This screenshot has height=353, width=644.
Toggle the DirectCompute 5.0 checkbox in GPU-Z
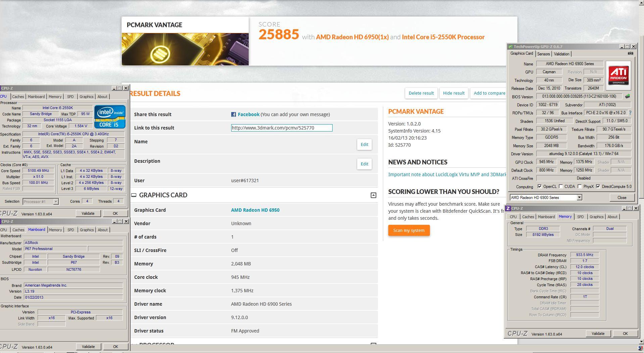tap(598, 187)
